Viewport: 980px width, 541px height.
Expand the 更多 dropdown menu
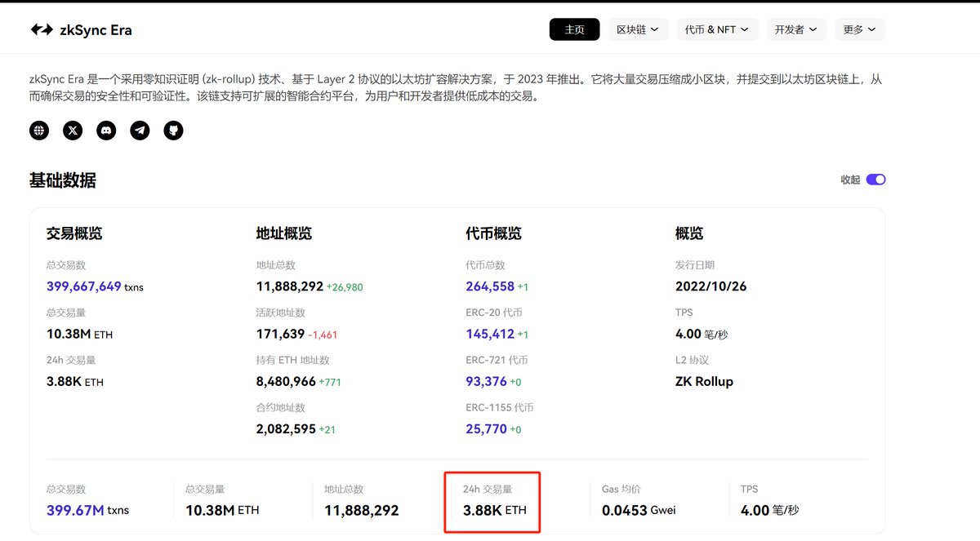[860, 29]
